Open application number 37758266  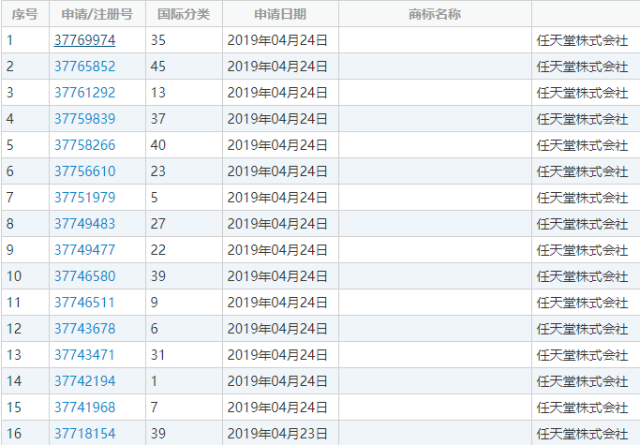coord(85,145)
